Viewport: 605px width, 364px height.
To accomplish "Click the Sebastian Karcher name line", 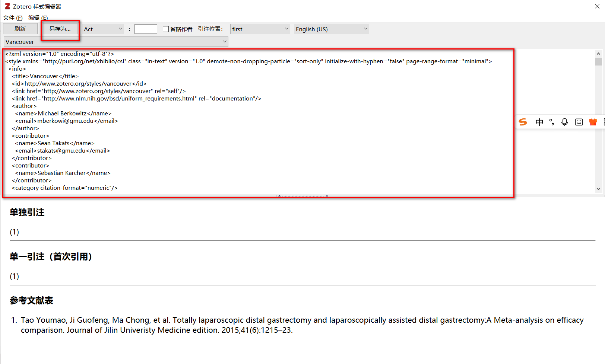I will (x=63, y=173).
